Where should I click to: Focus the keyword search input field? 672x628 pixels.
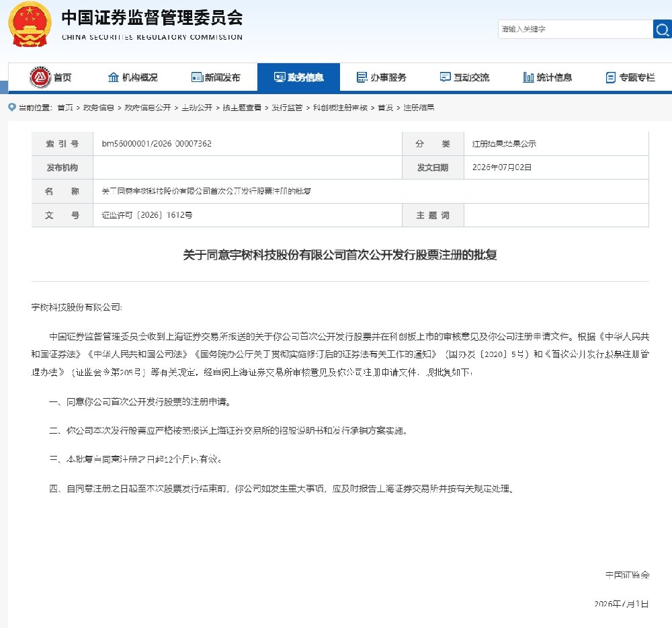(575, 29)
